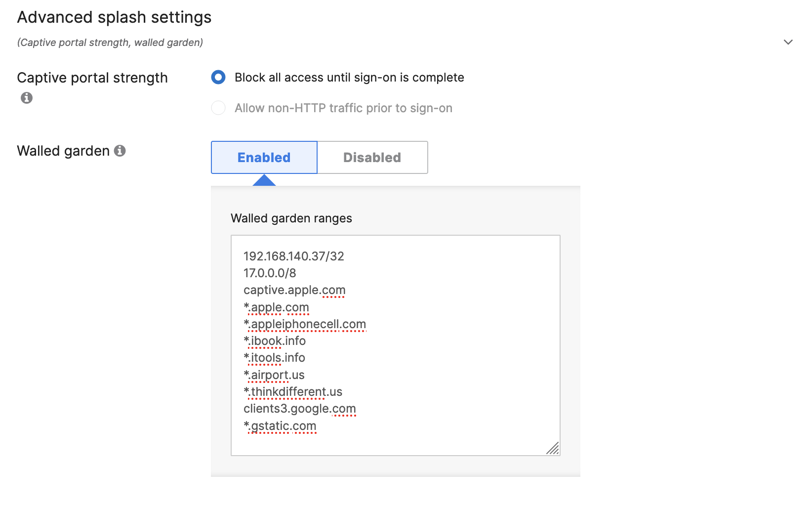Click the Captive portal strength info icon
The width and height of the screenshot is (812, 508).
coord(26,98)
